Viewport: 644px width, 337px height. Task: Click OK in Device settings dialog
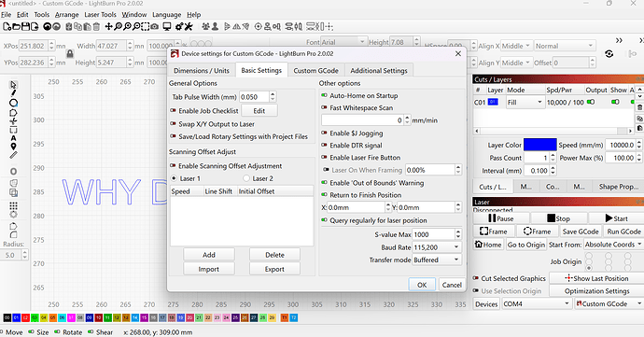pyautogui.click(x=422, y=285)
